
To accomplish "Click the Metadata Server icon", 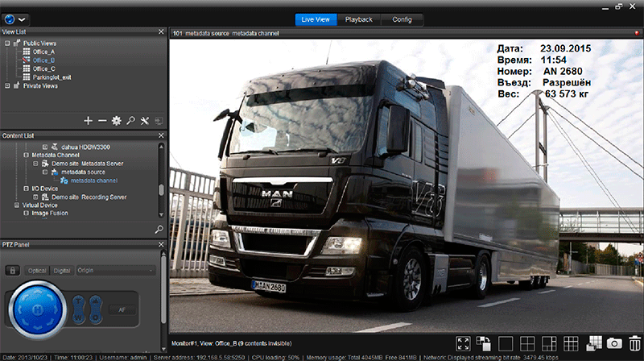I will (45, 164).
